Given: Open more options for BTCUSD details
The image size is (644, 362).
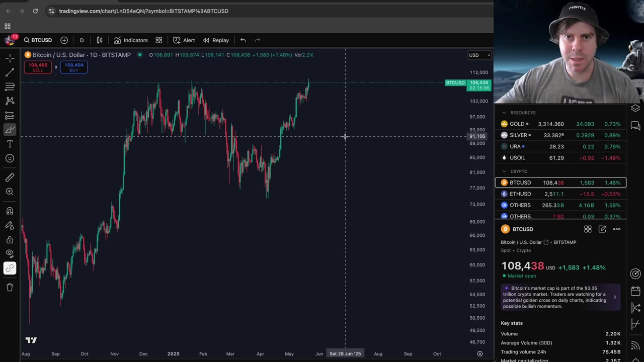Looking at the screenshot, I should pos(617,229).
